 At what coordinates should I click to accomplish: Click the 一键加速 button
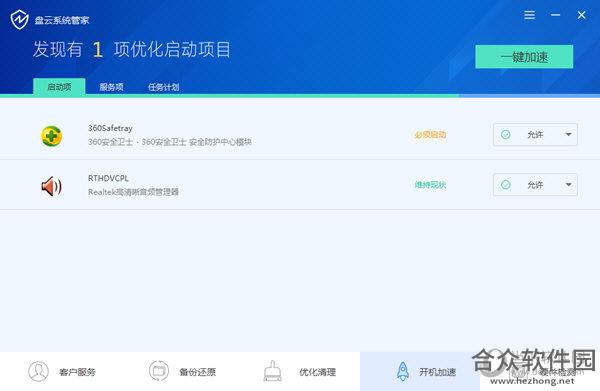524,57
